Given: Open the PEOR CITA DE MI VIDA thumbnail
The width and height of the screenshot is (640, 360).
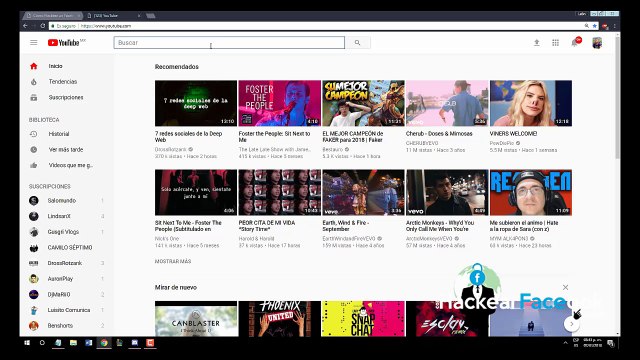Looking at the screenshot, I should click(280, 193).
